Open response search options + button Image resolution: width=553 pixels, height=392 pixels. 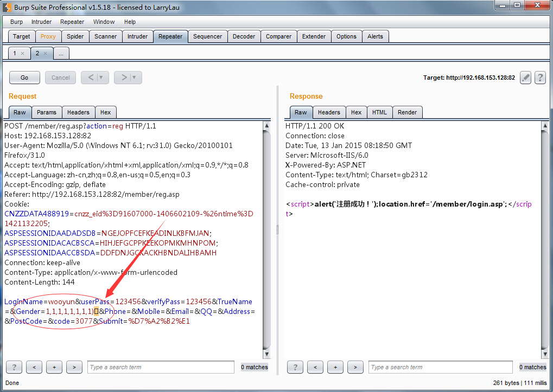tap(335, 367)
